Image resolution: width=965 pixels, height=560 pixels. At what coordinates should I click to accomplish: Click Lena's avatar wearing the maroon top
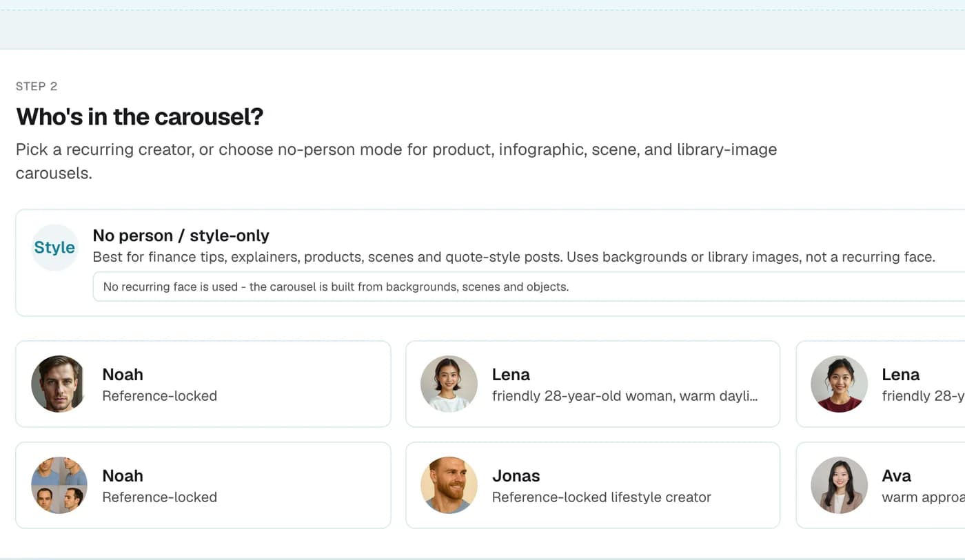coord(839,384)
